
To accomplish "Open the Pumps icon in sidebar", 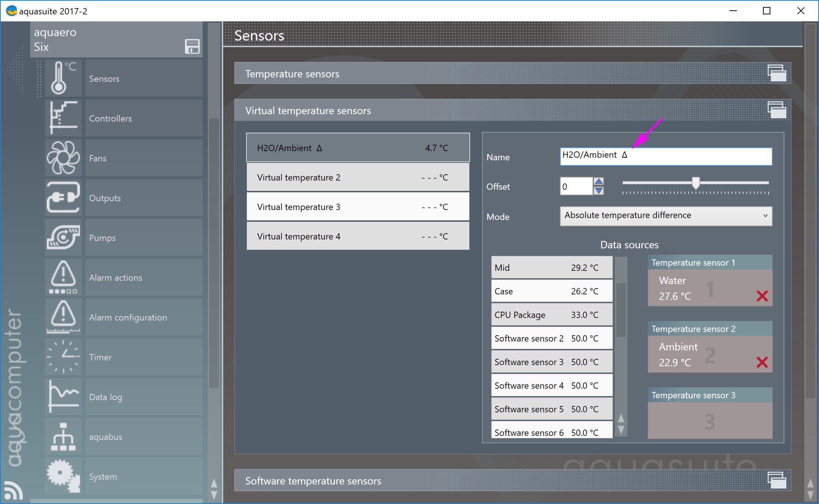I will [63, 237].
